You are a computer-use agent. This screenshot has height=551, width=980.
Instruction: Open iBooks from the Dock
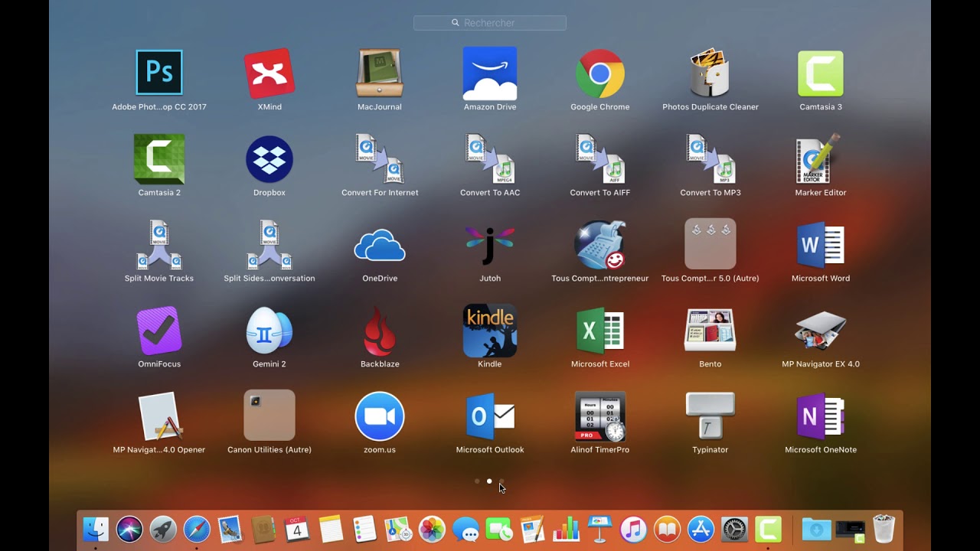[667, 529]
